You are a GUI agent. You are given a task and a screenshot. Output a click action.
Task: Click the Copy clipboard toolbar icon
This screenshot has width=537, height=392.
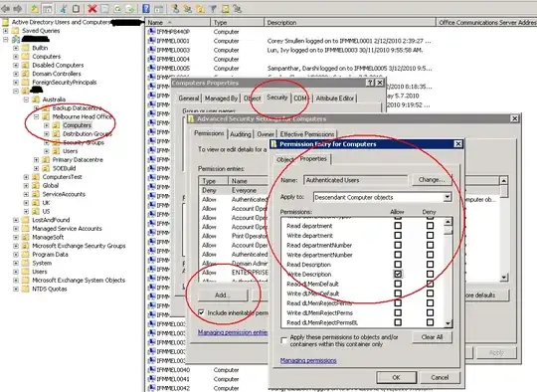click(x=76, y=9)
